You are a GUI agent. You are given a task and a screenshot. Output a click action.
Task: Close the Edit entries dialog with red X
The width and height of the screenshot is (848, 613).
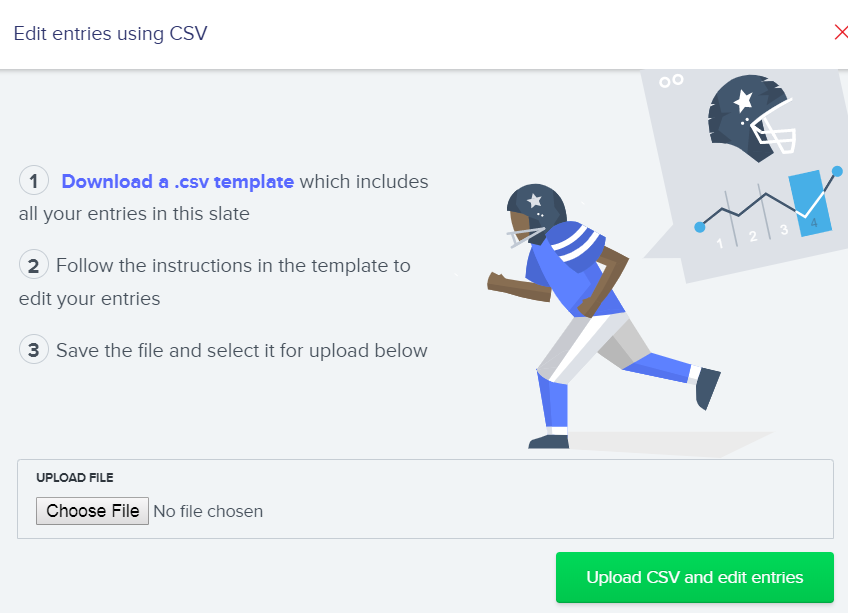click(841, 32)
